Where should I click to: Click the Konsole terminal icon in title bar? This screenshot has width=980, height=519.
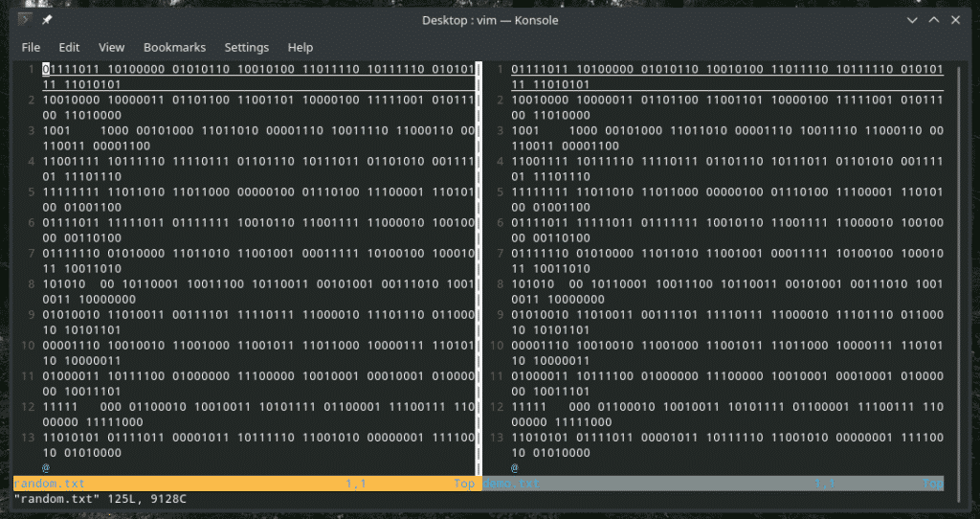25,20
